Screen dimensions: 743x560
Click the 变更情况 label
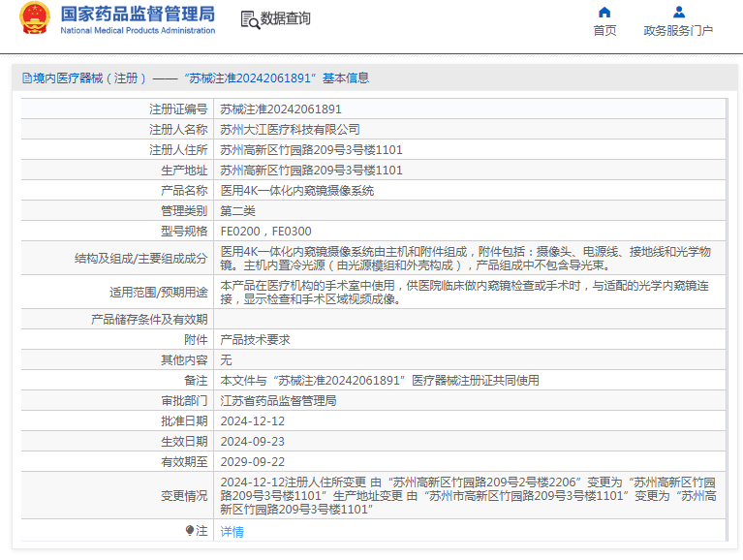coord(184,496)
